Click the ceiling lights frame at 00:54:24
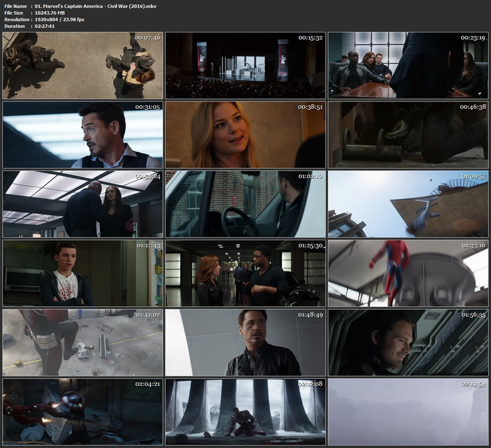Image resolution: width=491 pixels, height=448 pixels. point(82,204)
